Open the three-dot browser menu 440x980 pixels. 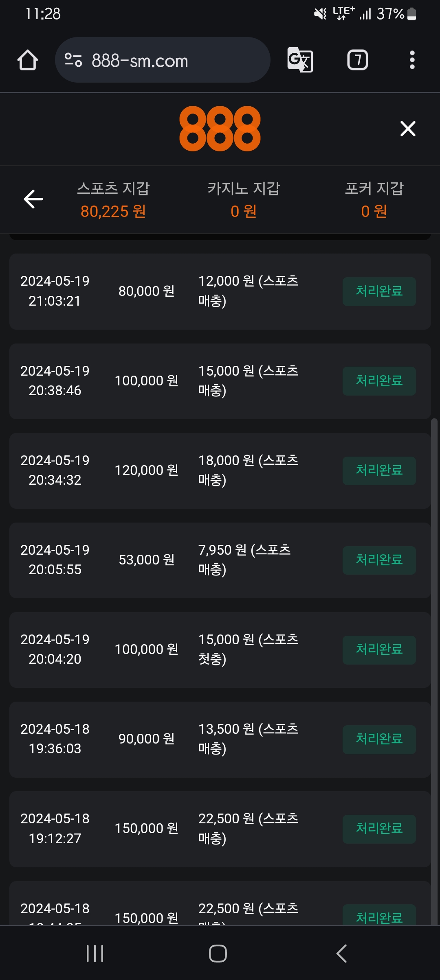tap(412, 60)
